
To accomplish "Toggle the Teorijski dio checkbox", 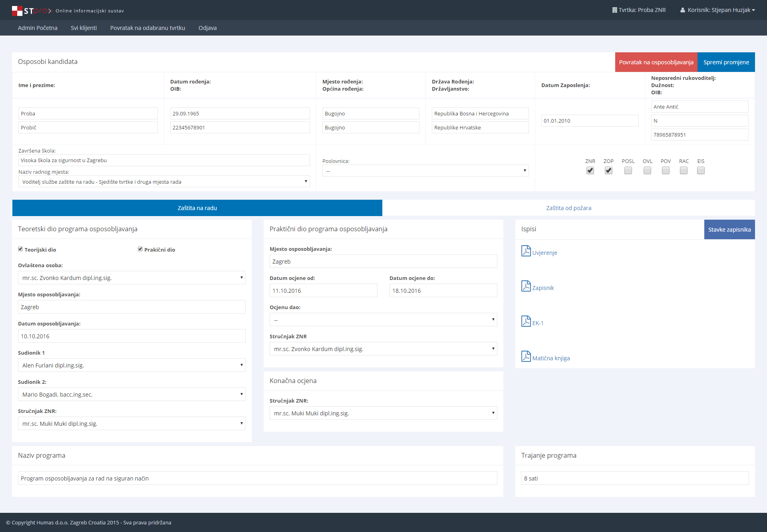I will click(x=20, y=249).
